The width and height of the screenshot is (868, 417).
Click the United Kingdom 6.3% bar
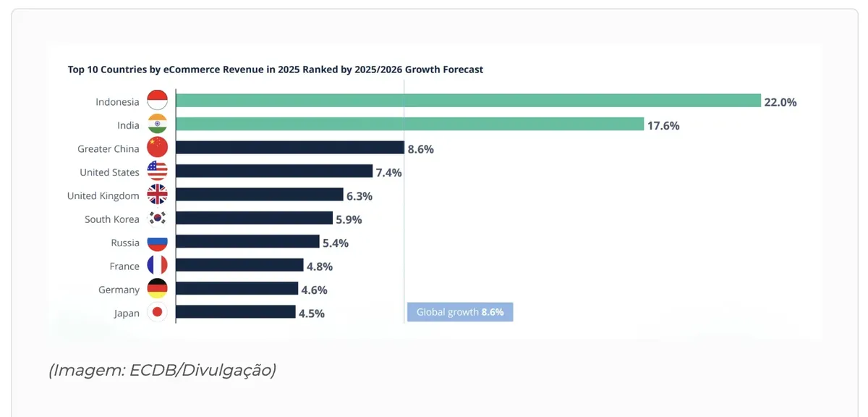click(x=260, y=195)
